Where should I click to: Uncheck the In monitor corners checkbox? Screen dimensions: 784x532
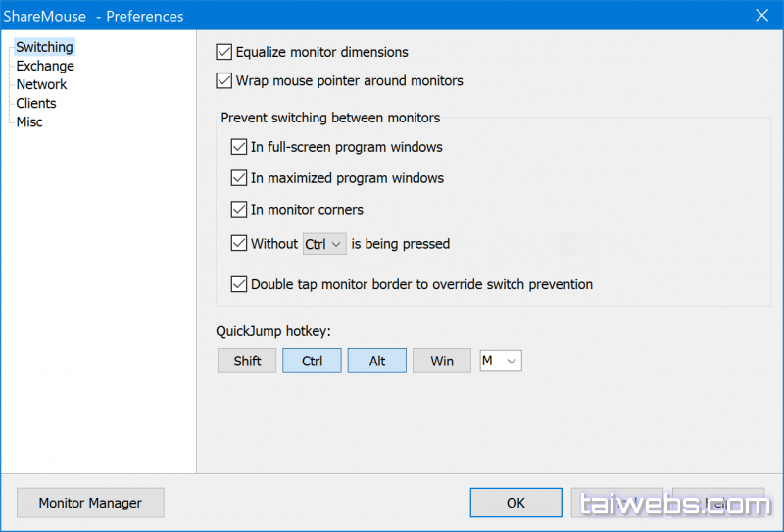pos(239,209)
